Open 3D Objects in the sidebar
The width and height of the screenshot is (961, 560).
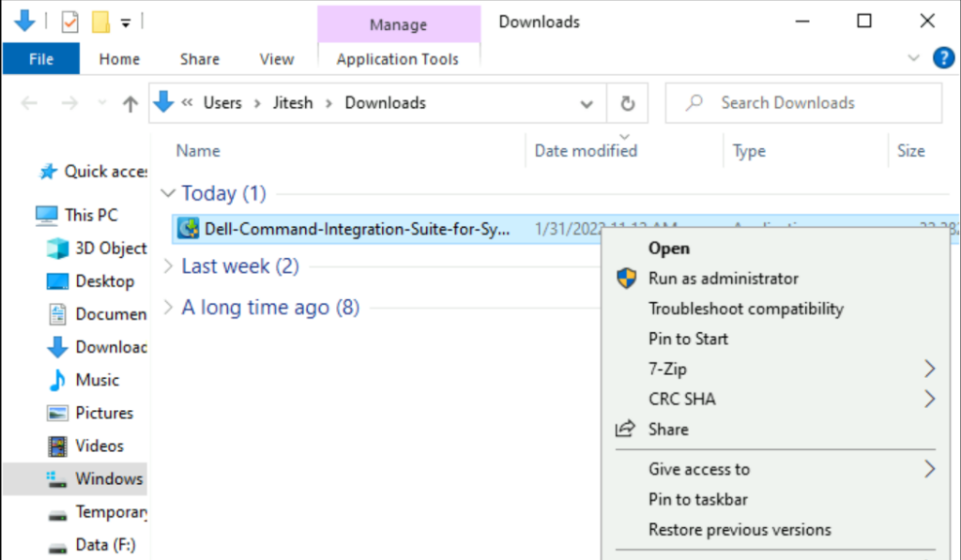pyautogui.click(x=97, y=249)
